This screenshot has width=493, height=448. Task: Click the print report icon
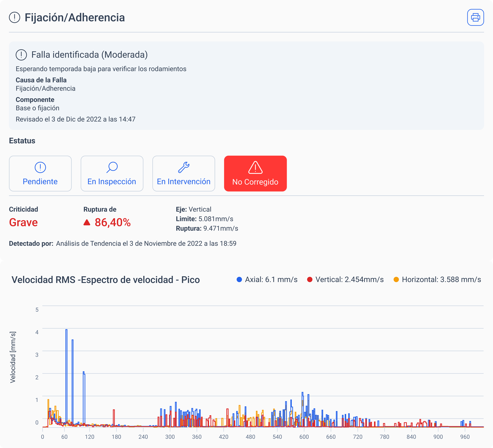point(475,17)
